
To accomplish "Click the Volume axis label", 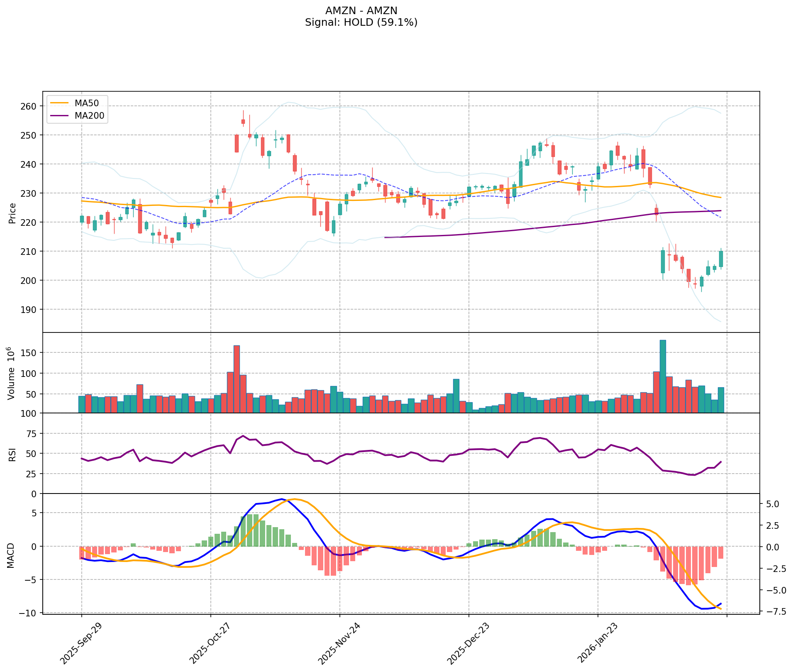I will tap(12, 373).
